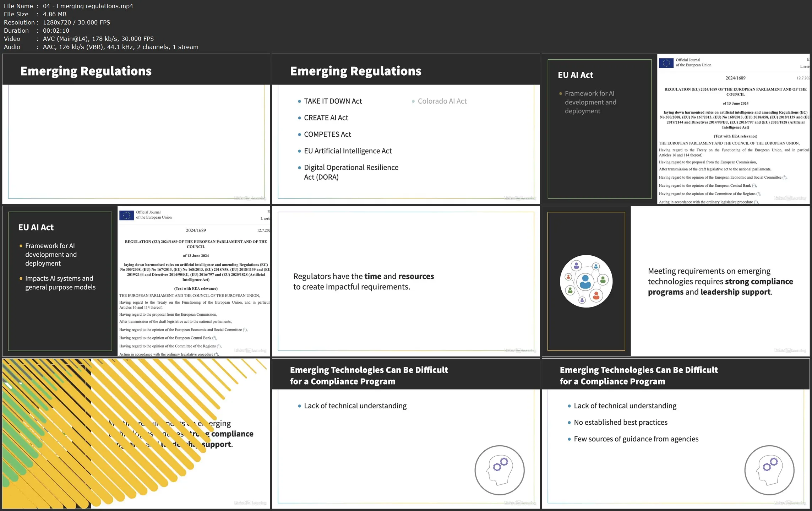Click the bold words 'time' in the regulators sentence
The height and width of the screenshot is (511, 812).
point(373,276)
